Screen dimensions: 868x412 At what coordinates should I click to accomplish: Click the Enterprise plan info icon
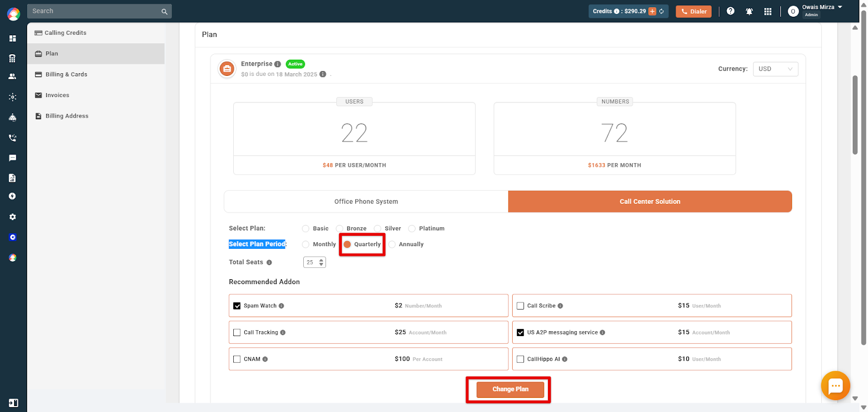tap(278, 64)
